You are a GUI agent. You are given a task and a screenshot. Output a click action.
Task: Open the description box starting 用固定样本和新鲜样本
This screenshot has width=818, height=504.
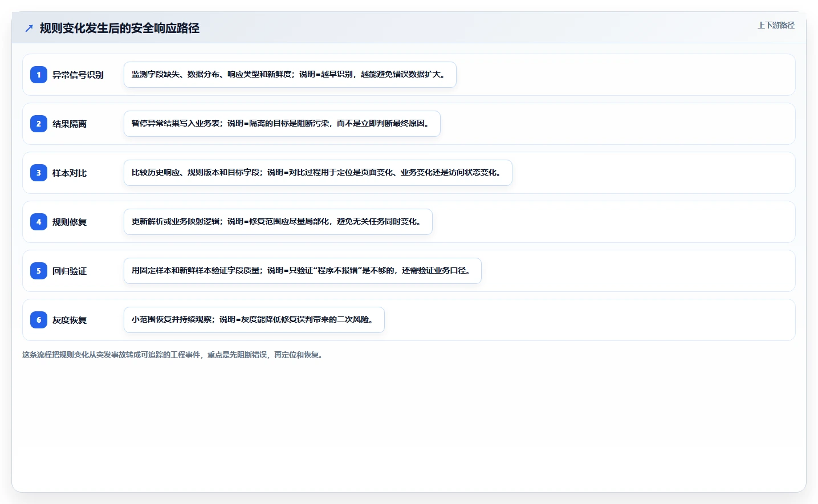(x=303, y=271)
